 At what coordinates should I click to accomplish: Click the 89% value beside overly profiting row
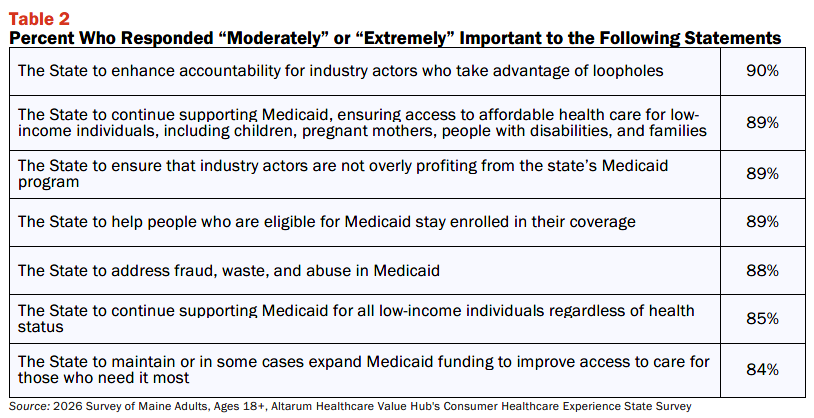point(763,173)
